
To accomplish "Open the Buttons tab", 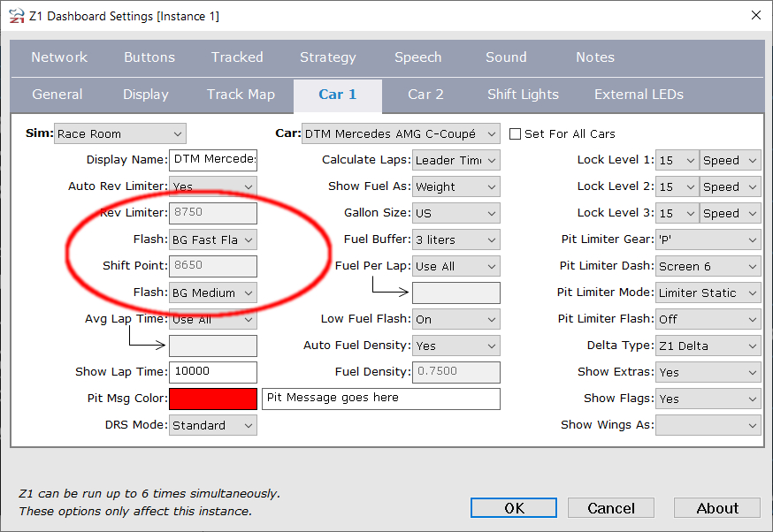I will 149,57.
